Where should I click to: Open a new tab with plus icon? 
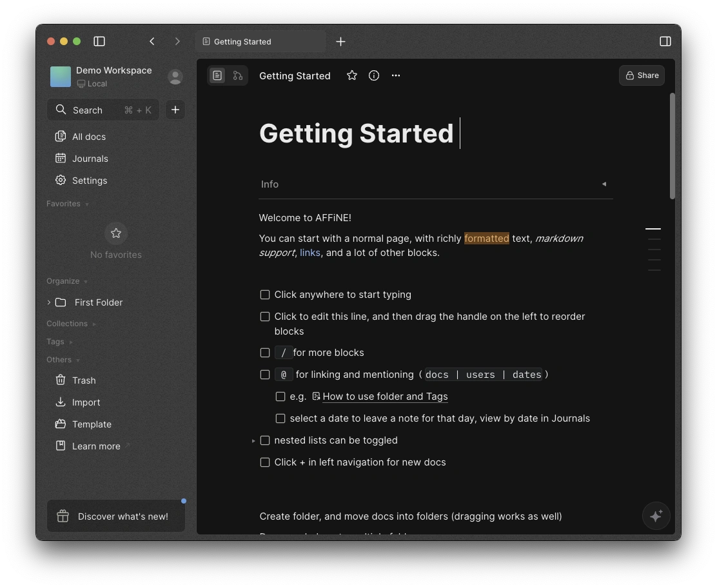(340, 42)
